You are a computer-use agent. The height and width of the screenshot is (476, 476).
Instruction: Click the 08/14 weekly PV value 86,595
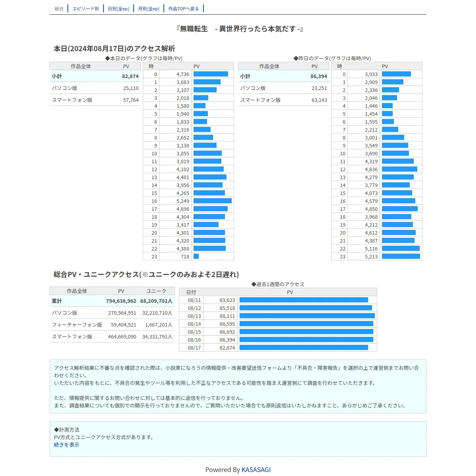(227, 324)
